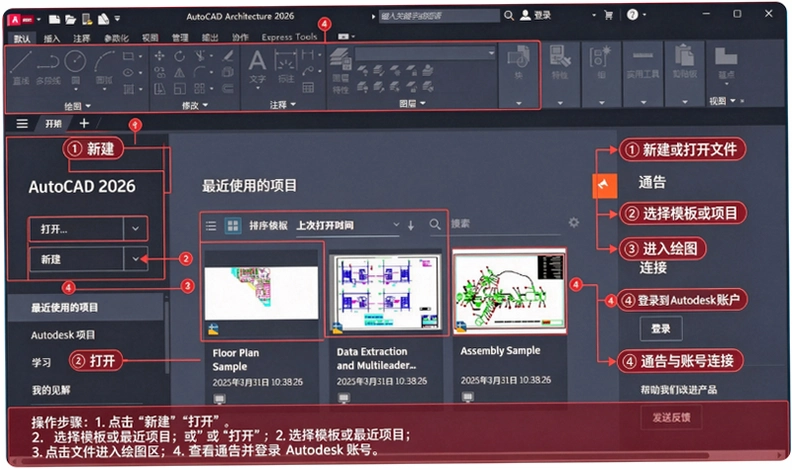Expand the Modify (修改) panel
The width and height of the screenshot is (792, 470).
click(194, 106)
